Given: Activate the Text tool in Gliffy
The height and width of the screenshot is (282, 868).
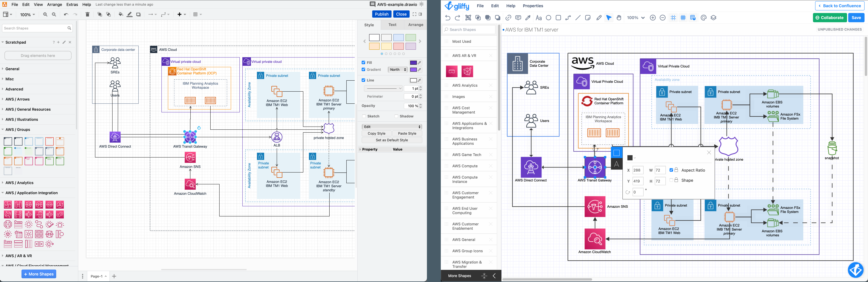Looking at the screenshot, I should tap(538, 17).
